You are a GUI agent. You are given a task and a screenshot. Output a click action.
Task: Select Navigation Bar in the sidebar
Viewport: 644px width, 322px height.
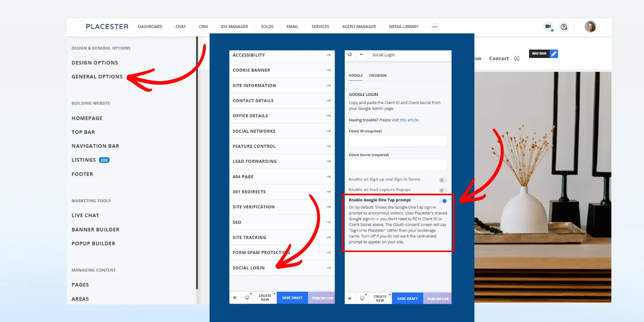(96, 146)
